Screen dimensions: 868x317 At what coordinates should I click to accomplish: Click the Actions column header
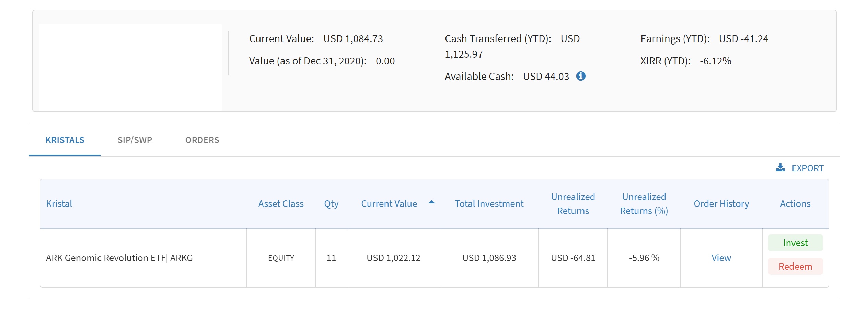pos(795,204)
